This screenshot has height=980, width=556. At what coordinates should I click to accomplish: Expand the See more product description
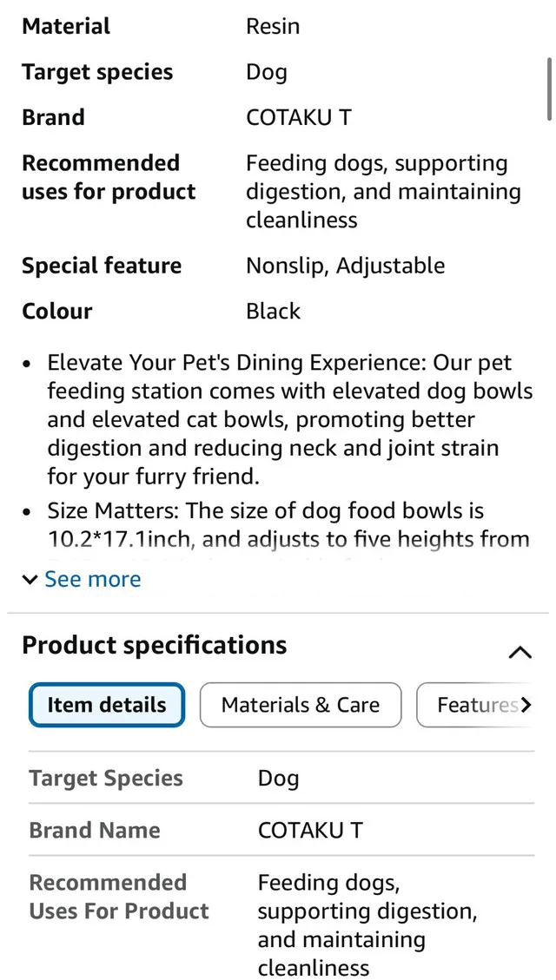tap(93, 579)
